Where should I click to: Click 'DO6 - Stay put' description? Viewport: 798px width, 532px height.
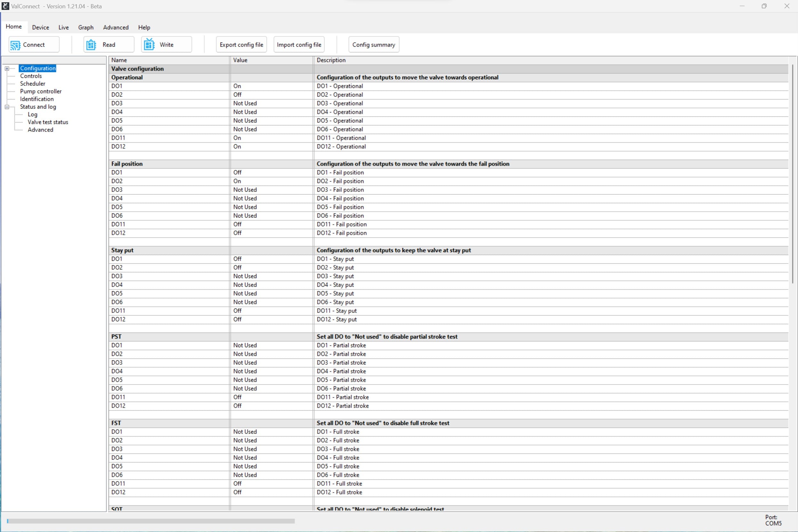(x=335, y=302)
